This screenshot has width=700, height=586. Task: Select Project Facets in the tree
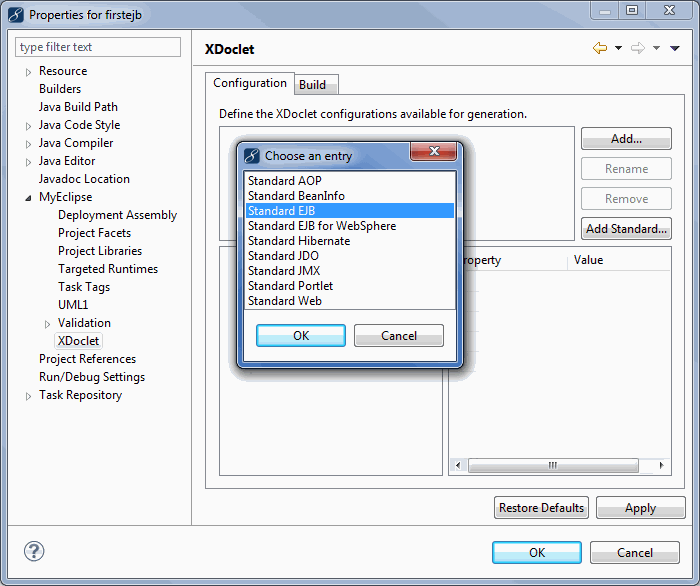coord(94,233)
